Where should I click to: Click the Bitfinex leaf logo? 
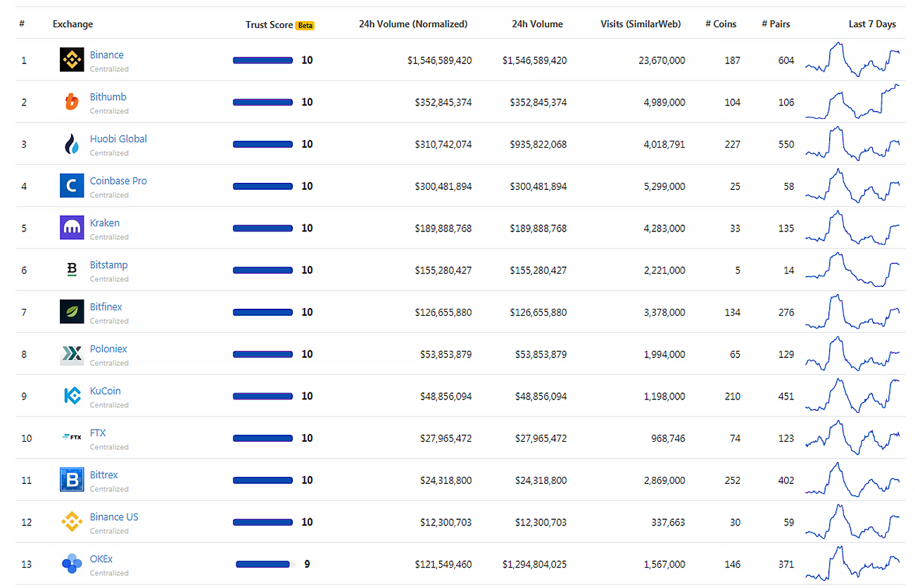coord(72,312)
